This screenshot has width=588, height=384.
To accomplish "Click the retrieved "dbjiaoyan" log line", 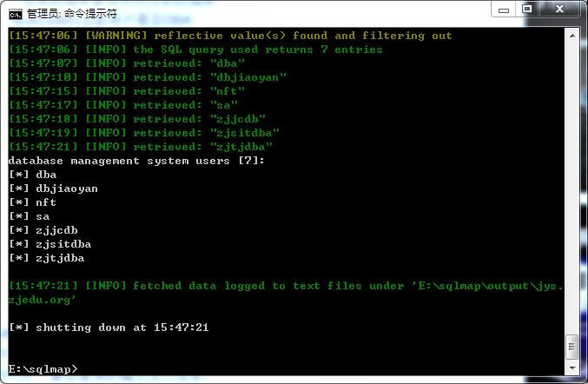I will pyautogui.click(x=148, y=77).
